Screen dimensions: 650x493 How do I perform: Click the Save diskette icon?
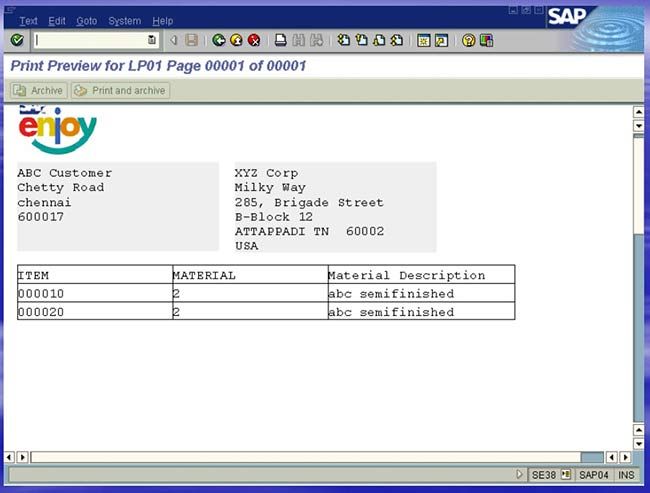pos(192,40)
